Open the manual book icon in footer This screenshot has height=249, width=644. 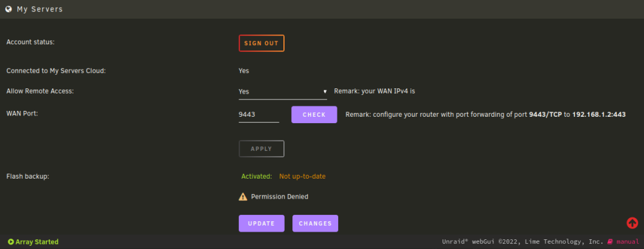(x=610, y=242)
